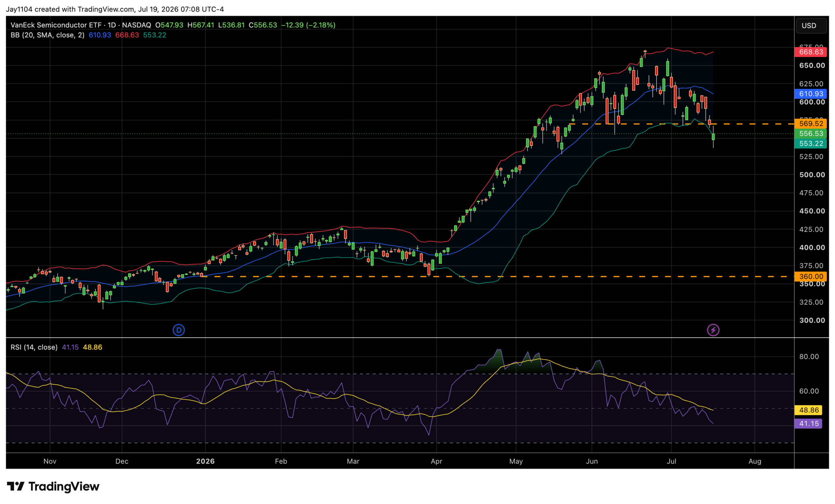Click the Nov label on time axis
This screenshot has width=835, height=504.
50,461
